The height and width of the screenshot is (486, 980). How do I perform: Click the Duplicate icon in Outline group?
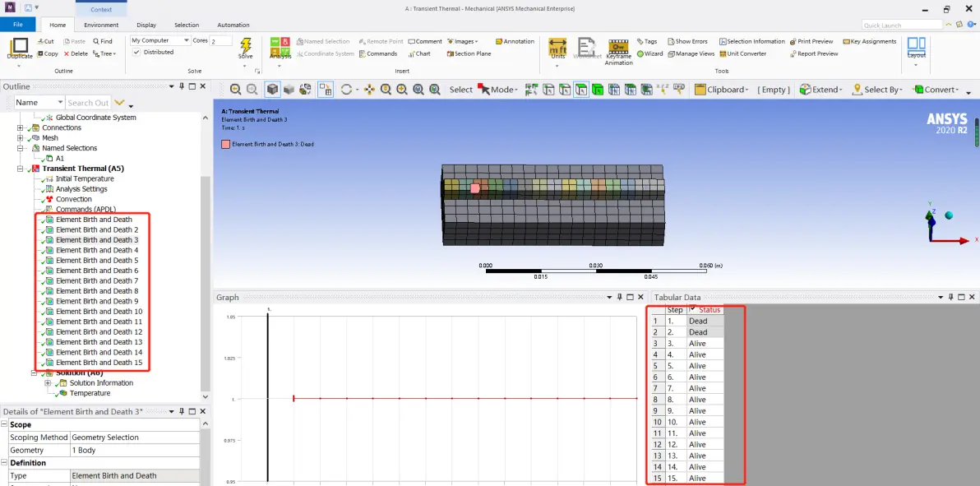(x=20, y=45)
